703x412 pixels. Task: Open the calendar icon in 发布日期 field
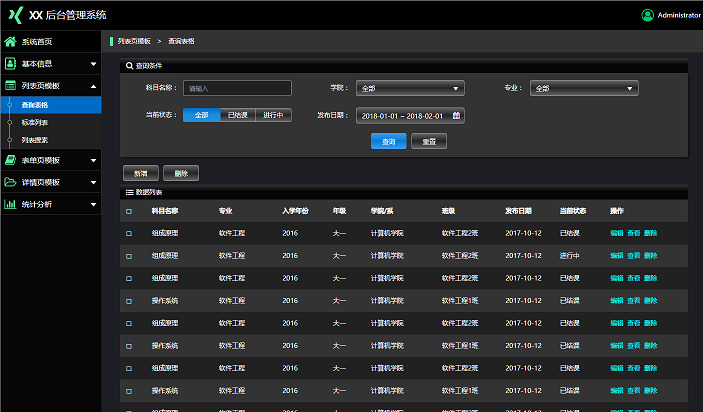[x=456, y=116]
